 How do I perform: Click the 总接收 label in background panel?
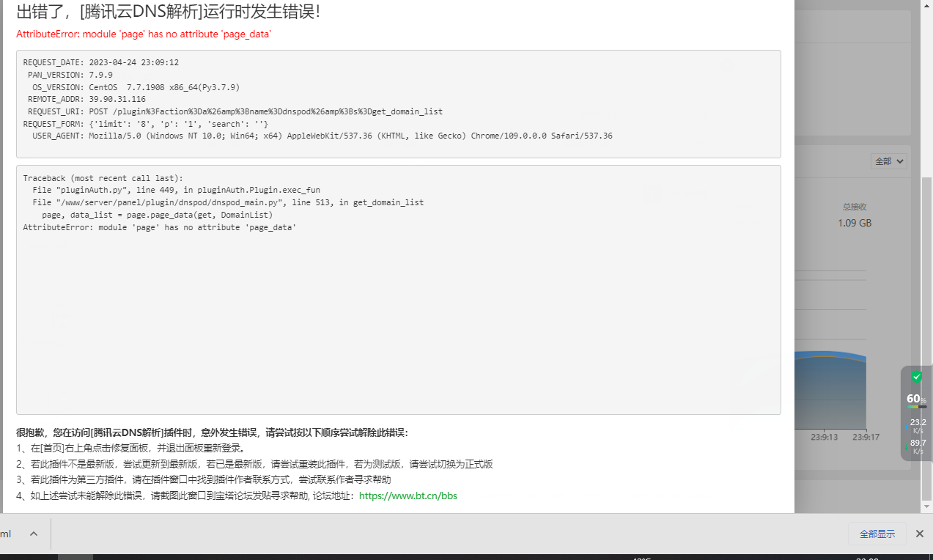click(x=855, y=207)
